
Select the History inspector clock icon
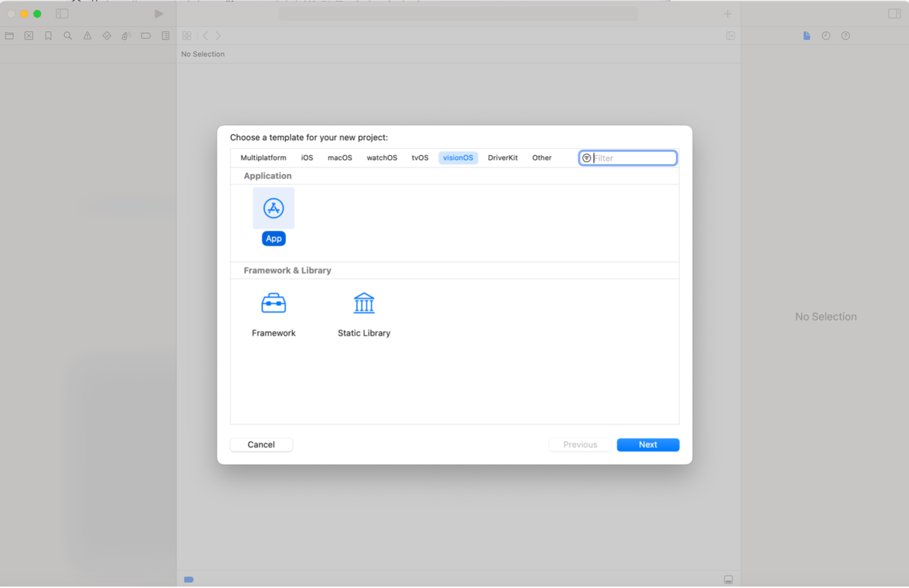tap(826, 36)
